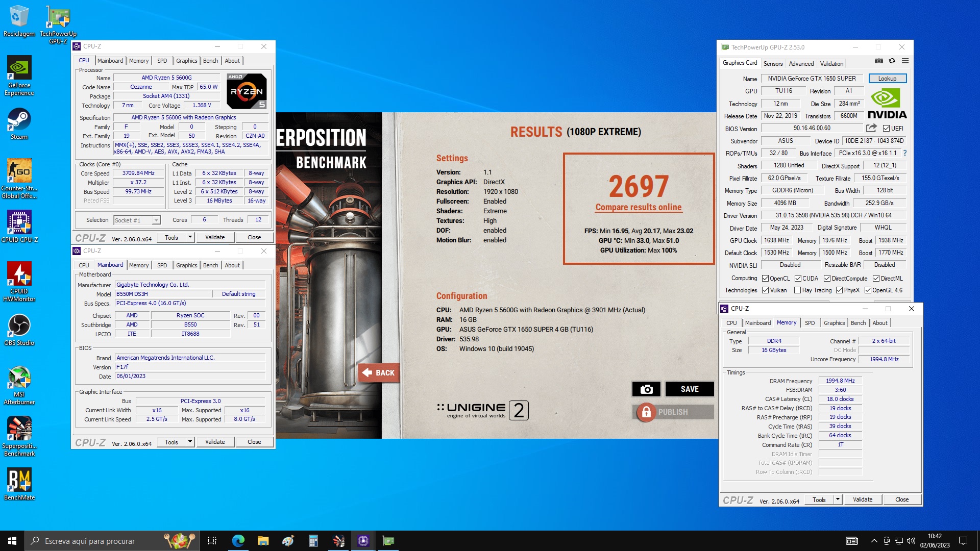Click the BACK button in Superposition

tap(378, 373)
